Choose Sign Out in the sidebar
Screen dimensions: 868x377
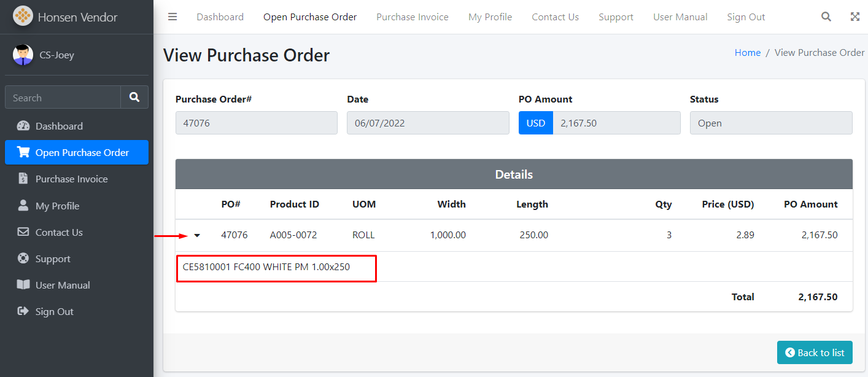77,311
